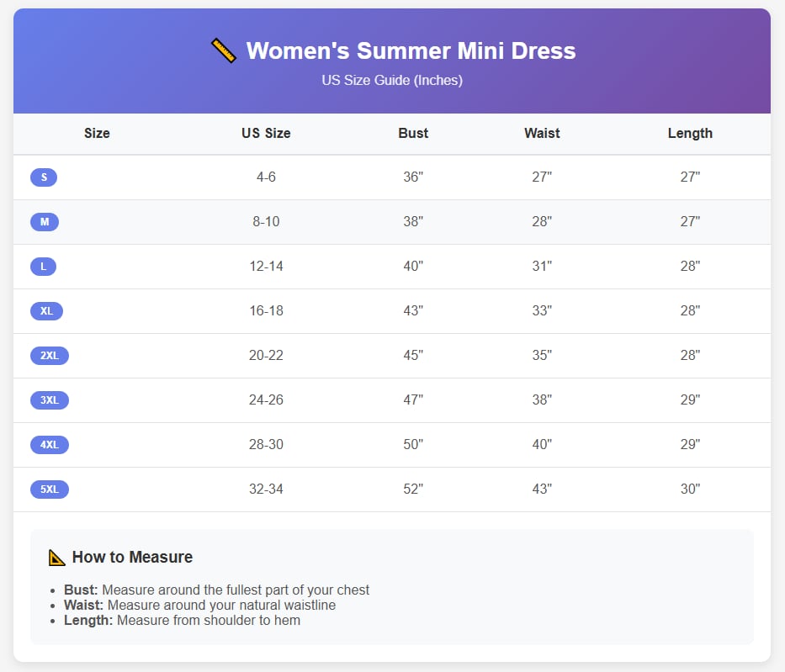785x672 pixels.
Task: Click US size 28-30 cell
Action: pos(266,444)
